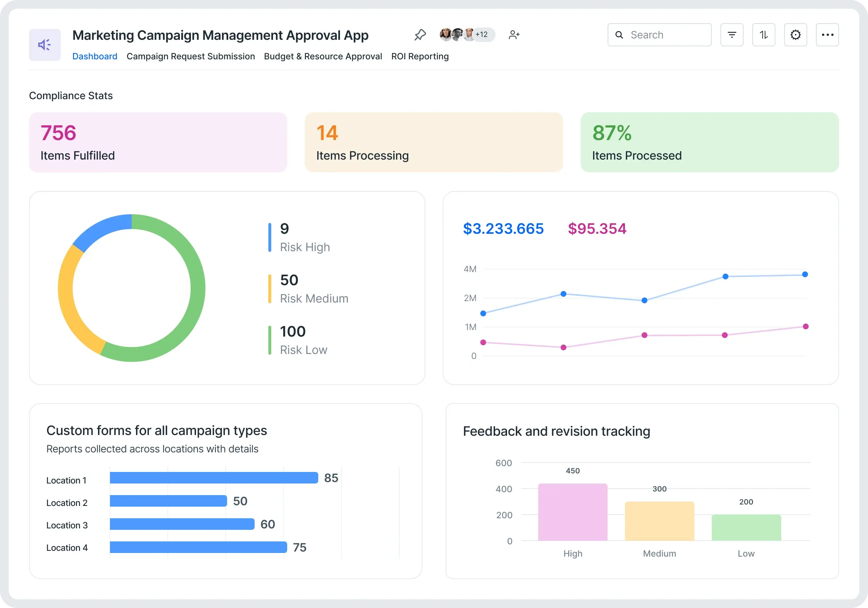This screenshot has height=608, width=868.
Task: Click the add member icon
Action: (x=514, y=35)
